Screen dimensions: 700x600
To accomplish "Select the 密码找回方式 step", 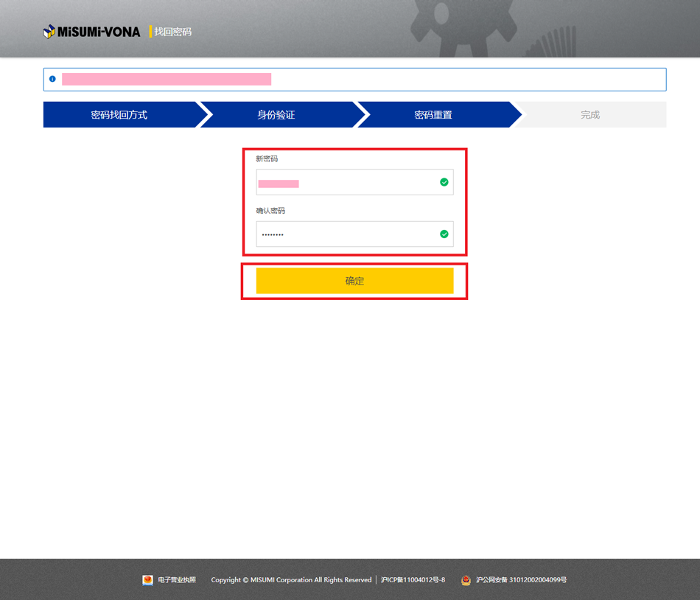I will (x=119, y=115).
